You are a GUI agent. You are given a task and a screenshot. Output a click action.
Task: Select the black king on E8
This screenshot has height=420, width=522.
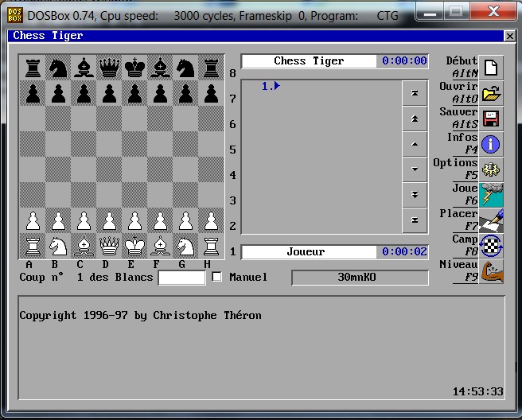click(134, 68)
